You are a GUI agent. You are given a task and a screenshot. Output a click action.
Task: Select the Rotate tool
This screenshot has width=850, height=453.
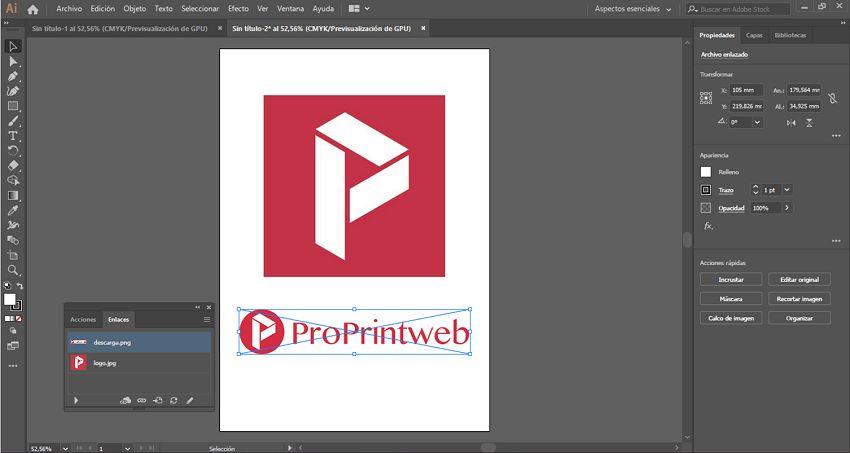13,151
